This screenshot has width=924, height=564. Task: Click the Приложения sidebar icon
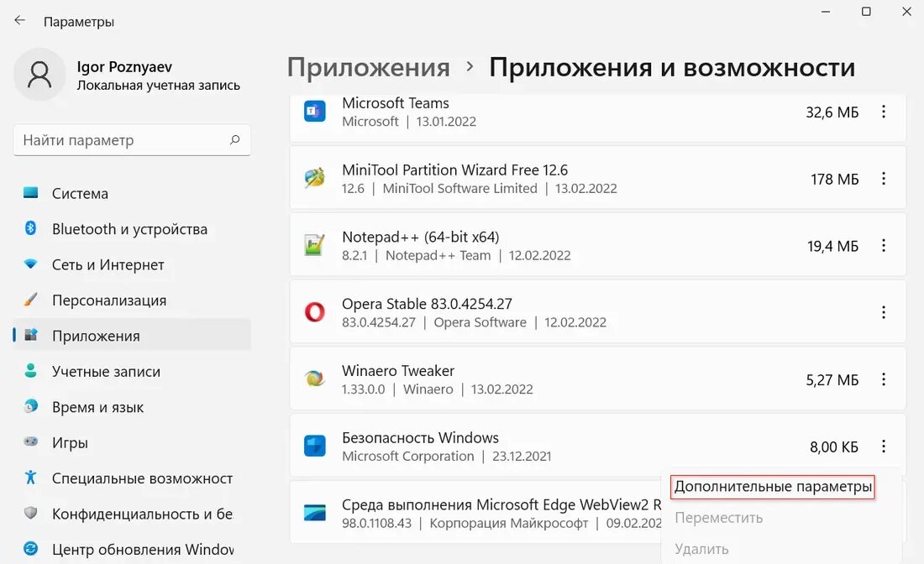[x=30, y=335]
